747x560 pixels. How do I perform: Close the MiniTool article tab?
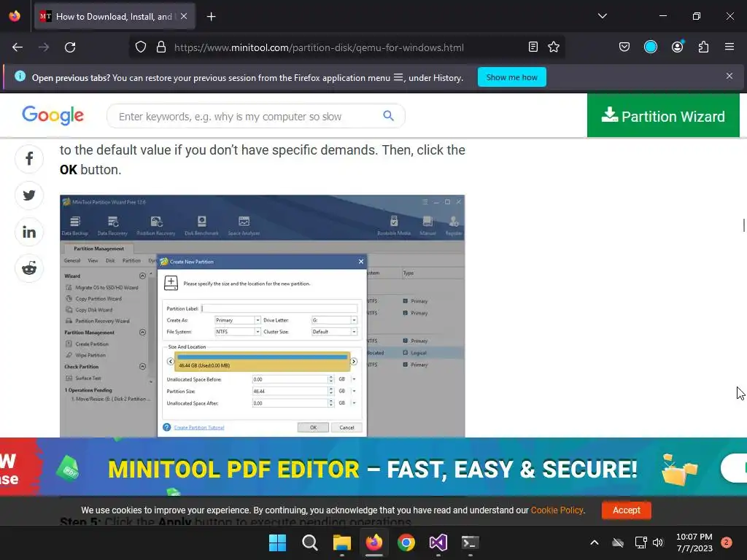184,16
